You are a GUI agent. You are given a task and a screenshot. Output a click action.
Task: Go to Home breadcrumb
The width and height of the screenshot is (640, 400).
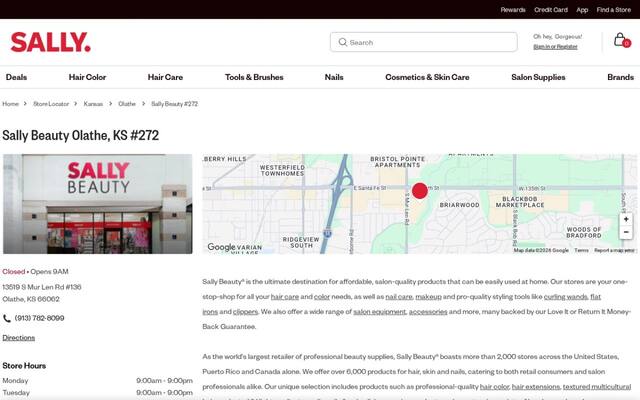11,104
